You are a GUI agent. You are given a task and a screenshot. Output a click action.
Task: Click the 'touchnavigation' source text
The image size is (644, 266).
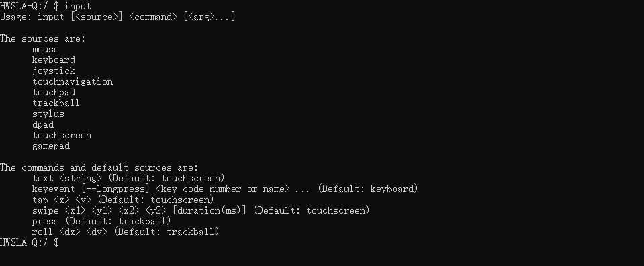[73, 82]
